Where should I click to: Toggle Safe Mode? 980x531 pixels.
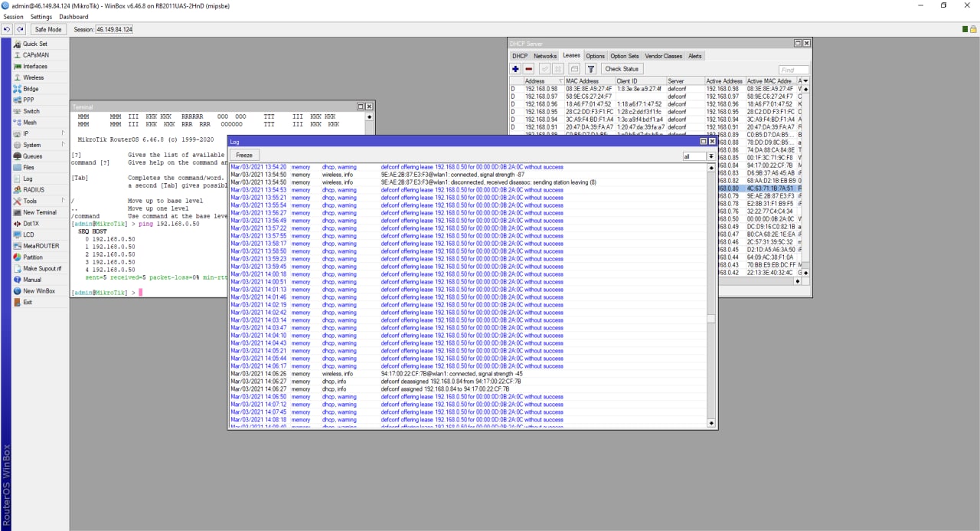[47, 29]
